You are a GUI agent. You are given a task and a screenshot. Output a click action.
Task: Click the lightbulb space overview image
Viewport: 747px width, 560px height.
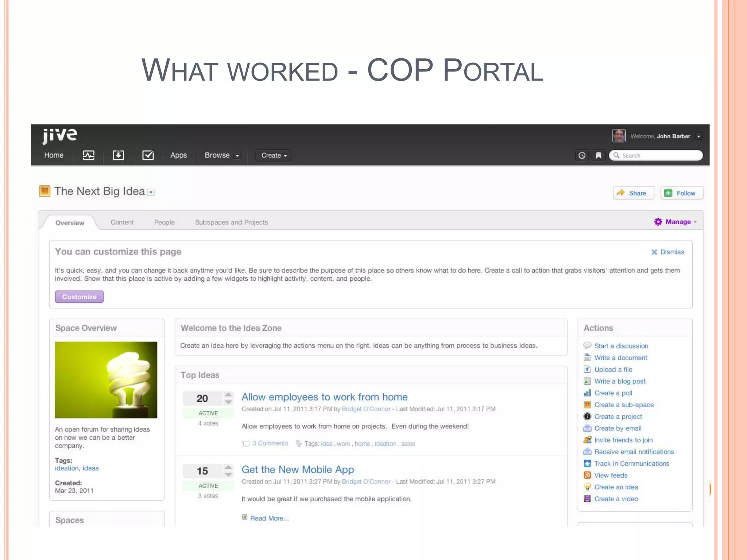[106, 380]
